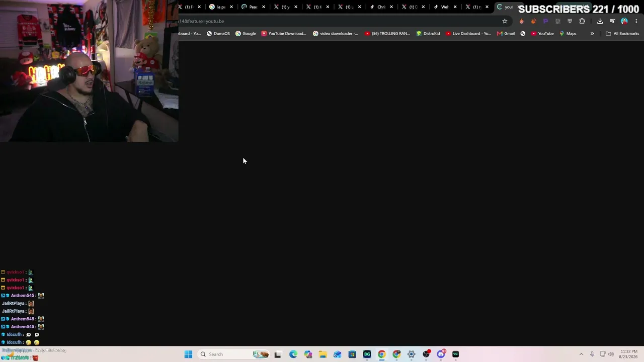
Task: Open the Google bookmark
Action: tap(246, 34)
